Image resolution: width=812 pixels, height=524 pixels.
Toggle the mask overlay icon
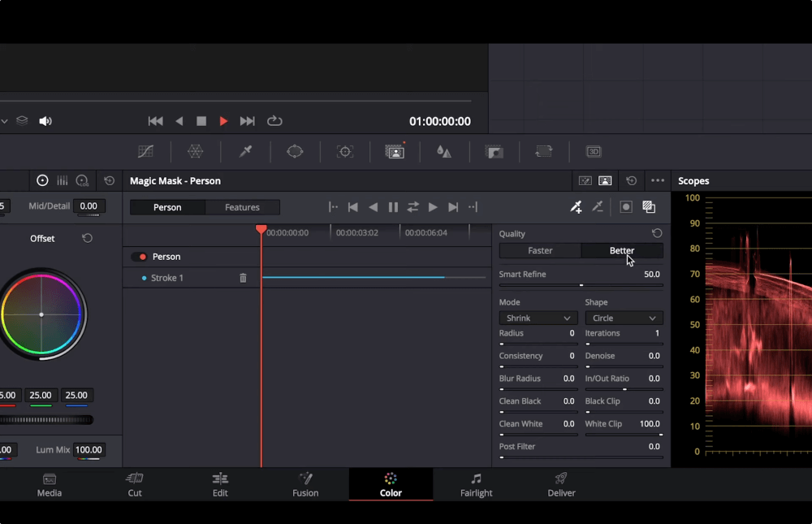tap(626, 207)
